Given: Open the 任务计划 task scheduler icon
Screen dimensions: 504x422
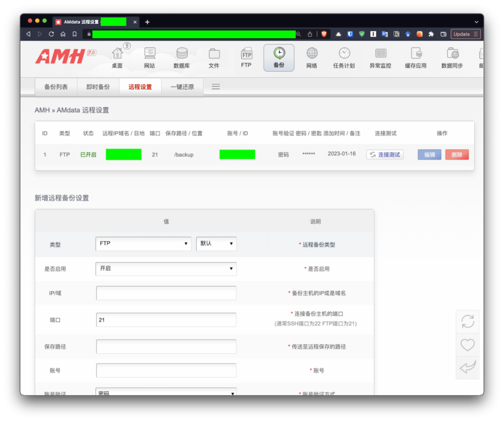Looking at the screenshot, I should pyautogui.click(x=344, y=57).
